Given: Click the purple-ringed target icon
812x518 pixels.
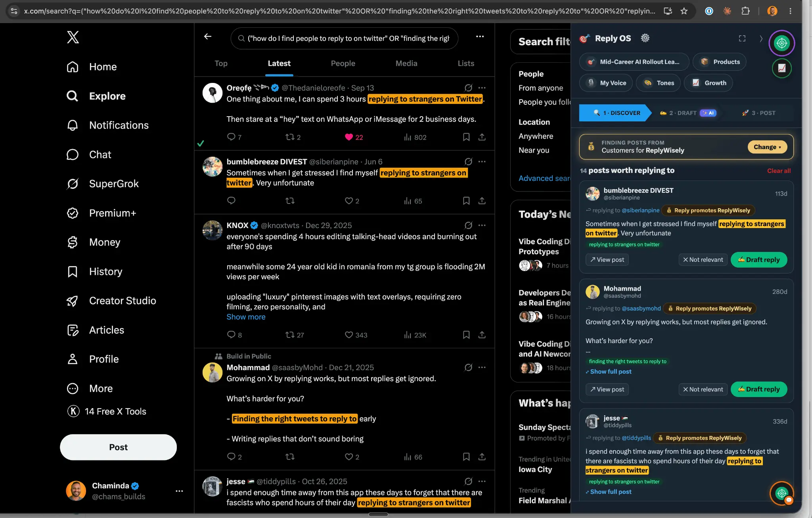Looking at the screenshot, I should coord(781,43).
